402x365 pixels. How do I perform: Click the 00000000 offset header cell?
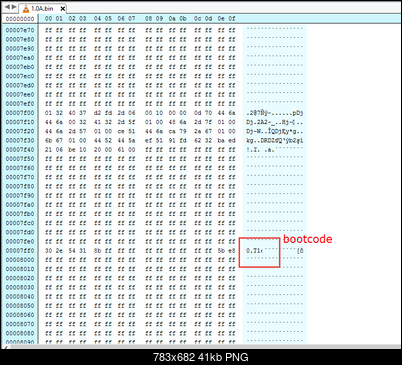(20, 19)
